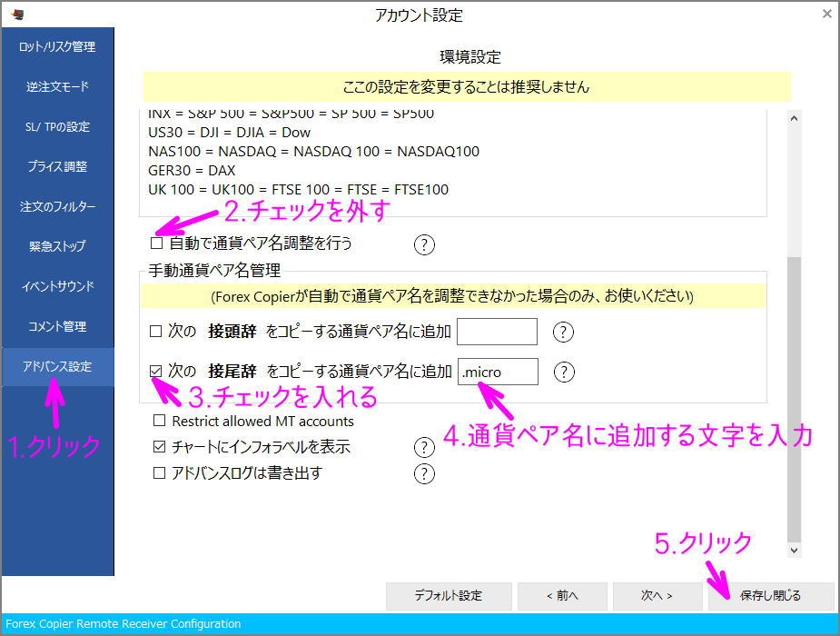The width and height of the screenshot is (840, 636).
Task: Click the デフォルト設定 button
Action: (x=448, y=596)
